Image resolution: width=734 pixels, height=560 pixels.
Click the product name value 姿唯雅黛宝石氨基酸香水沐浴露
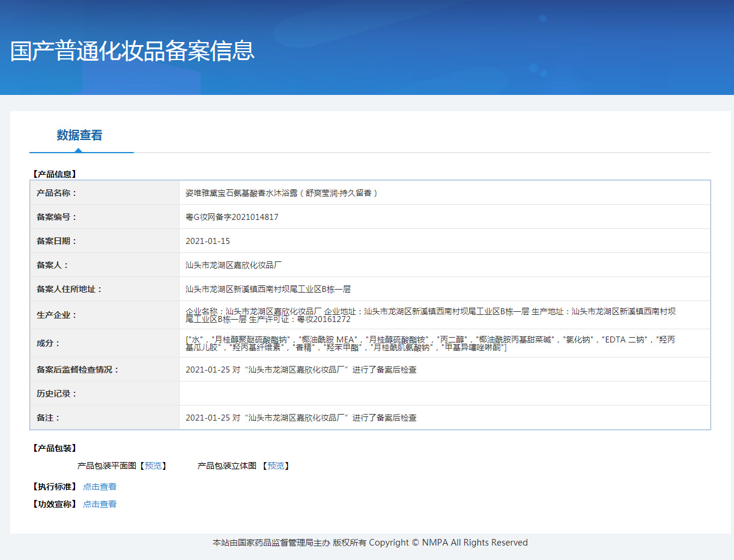281,193
